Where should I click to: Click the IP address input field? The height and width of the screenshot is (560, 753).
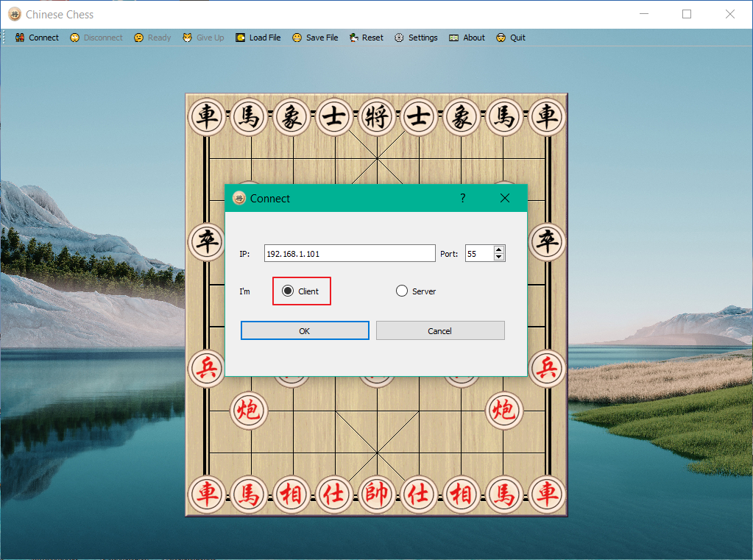(x=350, y=254)
